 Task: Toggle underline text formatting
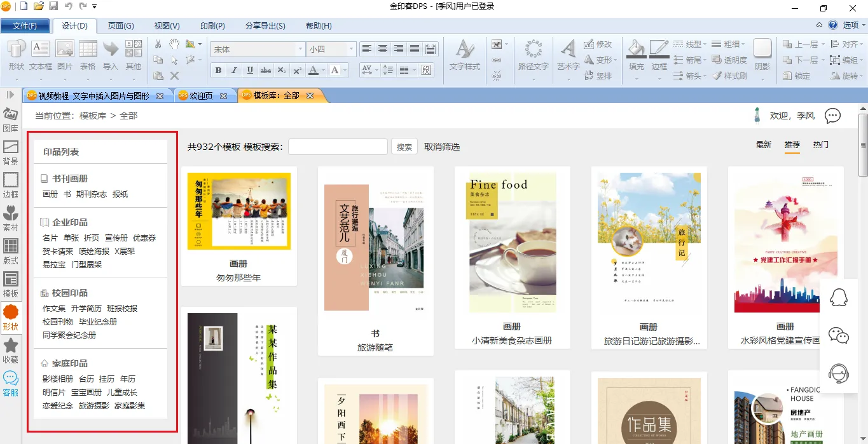pos(250,71)
